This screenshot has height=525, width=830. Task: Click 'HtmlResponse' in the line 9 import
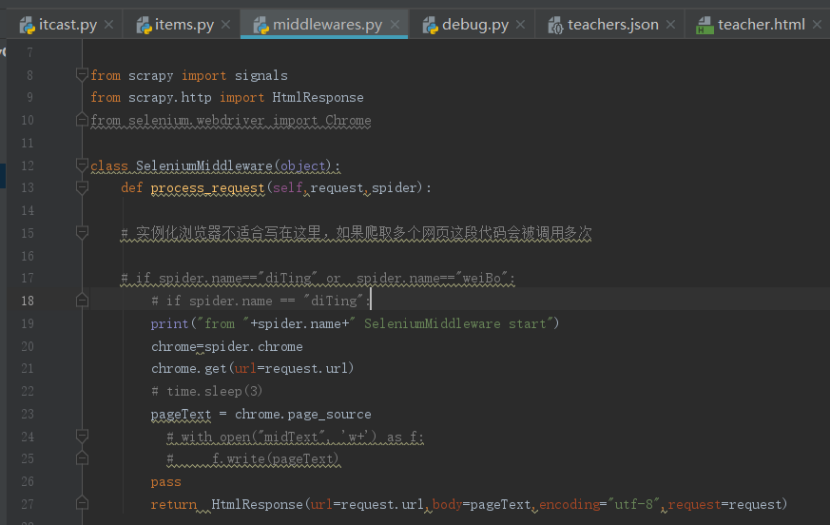[x=318, y=98]
